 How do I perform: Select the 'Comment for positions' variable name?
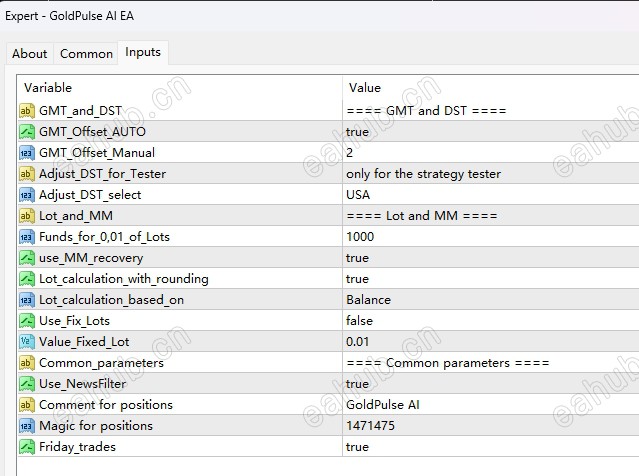point(106,405)
